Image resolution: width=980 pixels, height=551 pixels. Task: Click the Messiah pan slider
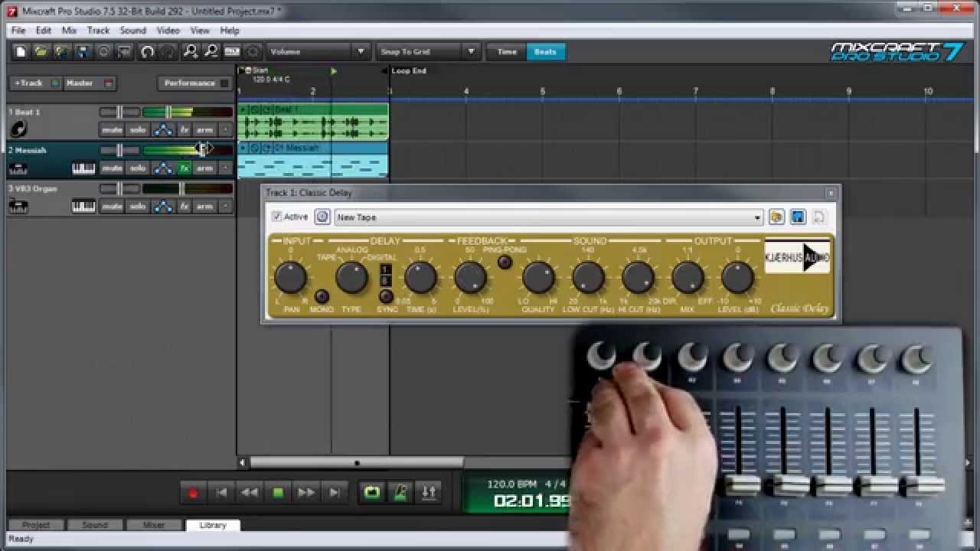119,151
